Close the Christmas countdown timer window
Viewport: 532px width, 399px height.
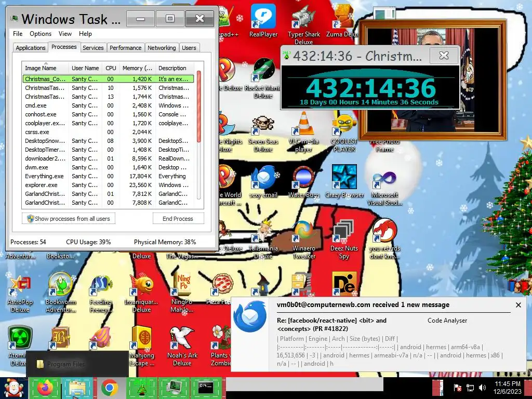(444, 55)
